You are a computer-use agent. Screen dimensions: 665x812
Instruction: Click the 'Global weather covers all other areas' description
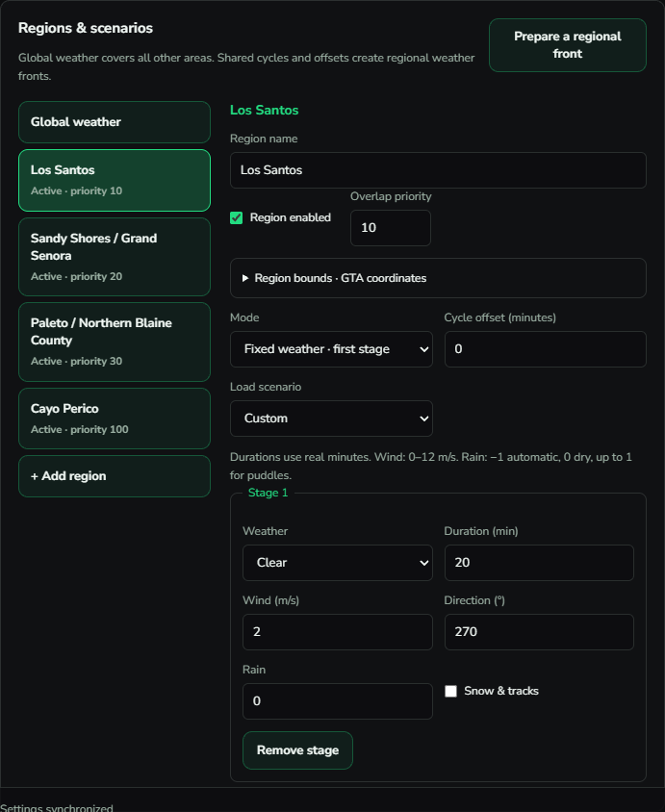pos(246,66)
